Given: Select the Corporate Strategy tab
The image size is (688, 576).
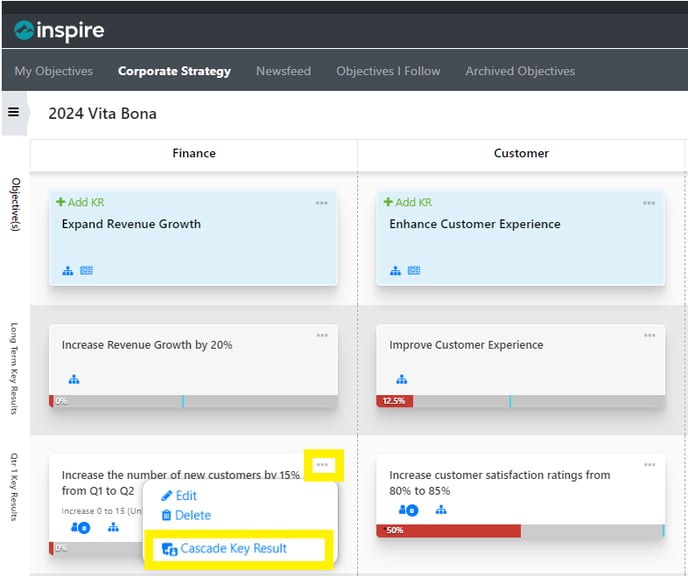Looking at the screenshot, I should click(174, 71).
